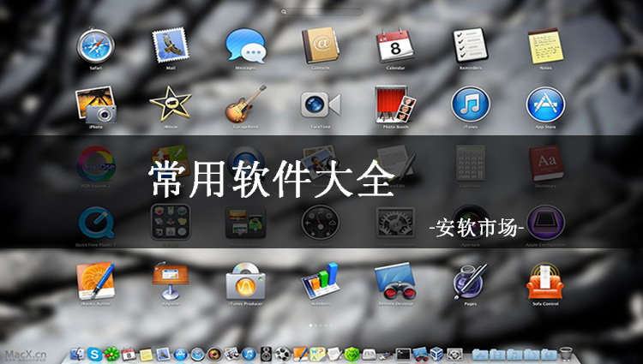643x364 pixels.
Task: Open the green ICQ flower Dock icon
Action: point(111,355)
